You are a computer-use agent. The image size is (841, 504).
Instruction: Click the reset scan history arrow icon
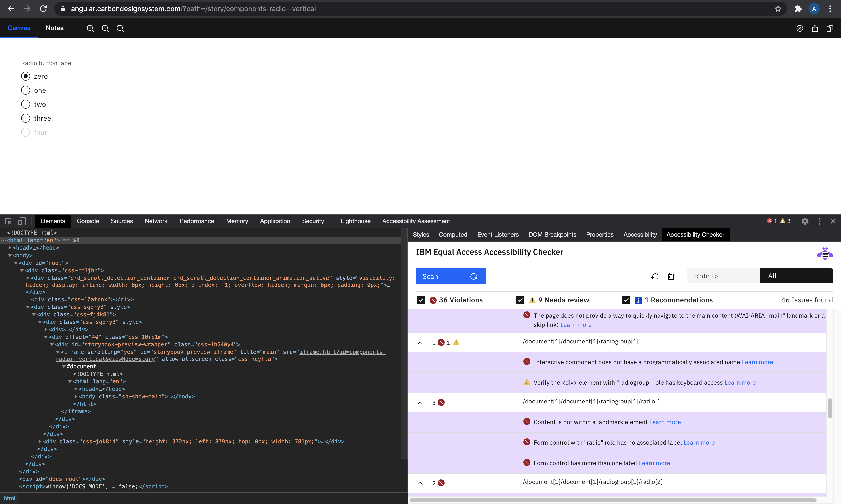click(655, 276)
